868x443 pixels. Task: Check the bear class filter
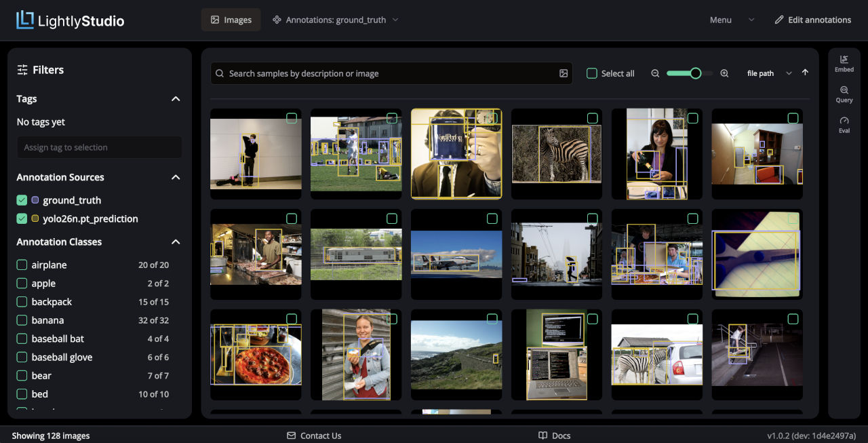(22, 375)
